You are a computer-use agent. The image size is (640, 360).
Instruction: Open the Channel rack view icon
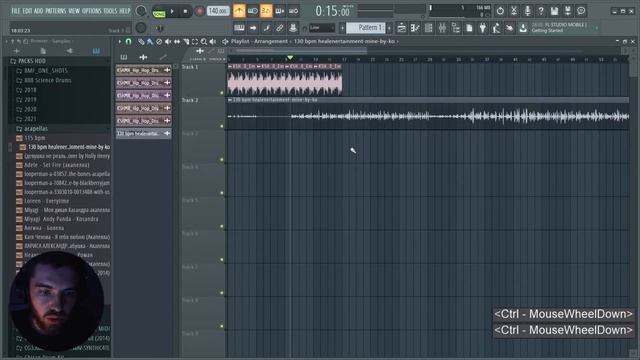429,28
